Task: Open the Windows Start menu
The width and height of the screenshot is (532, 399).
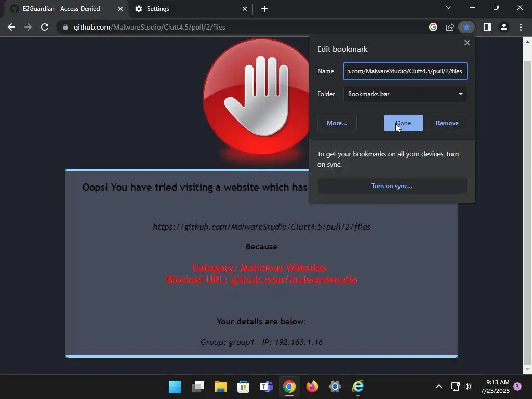Action: point(175,387)
